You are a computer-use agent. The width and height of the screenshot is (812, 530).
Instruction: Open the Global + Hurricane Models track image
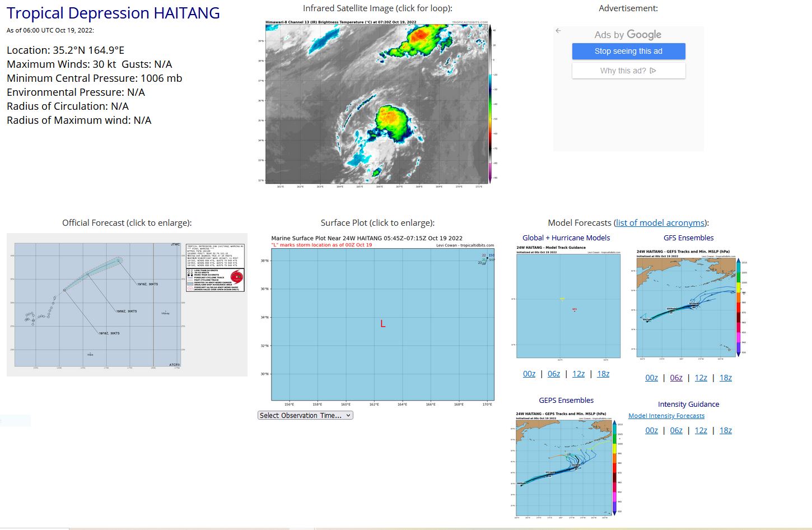point(568,303)
